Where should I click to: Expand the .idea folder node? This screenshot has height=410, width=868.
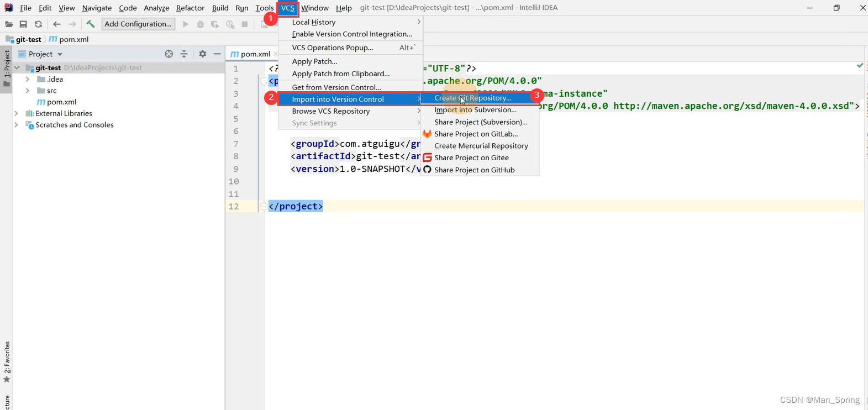point(27,79)
